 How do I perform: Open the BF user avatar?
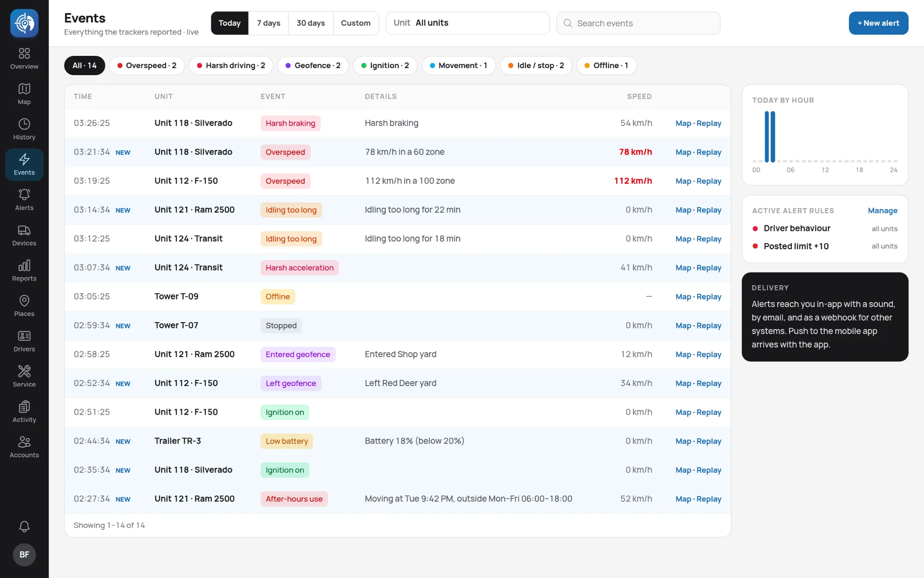click(24, 554)
